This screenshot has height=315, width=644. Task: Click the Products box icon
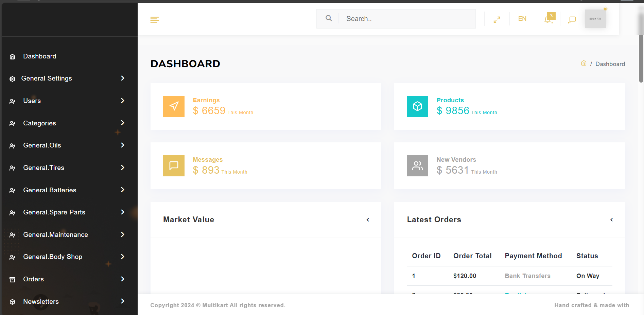point(417,106)
